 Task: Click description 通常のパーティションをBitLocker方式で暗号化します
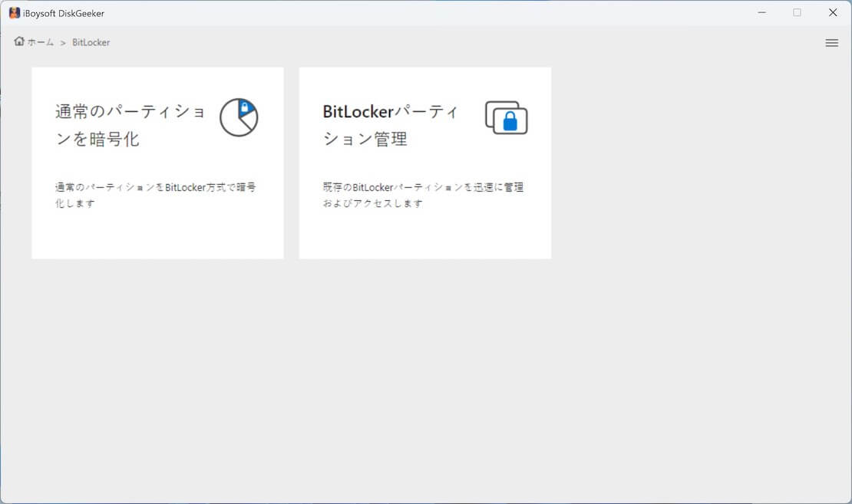tap(155, 195)
